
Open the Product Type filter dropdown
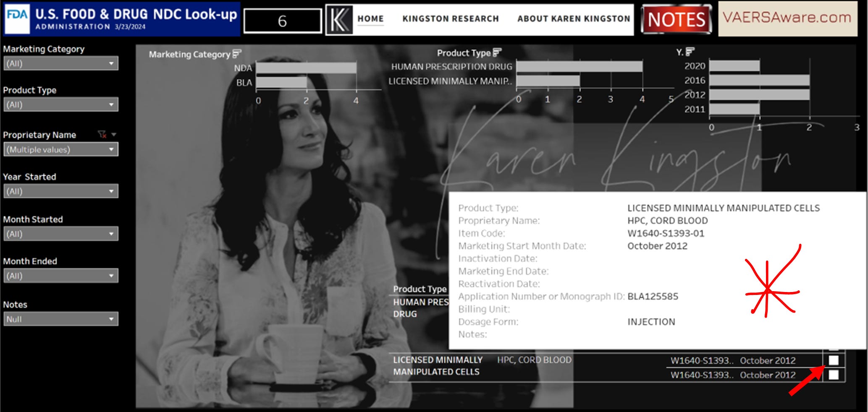click(61, 104)
